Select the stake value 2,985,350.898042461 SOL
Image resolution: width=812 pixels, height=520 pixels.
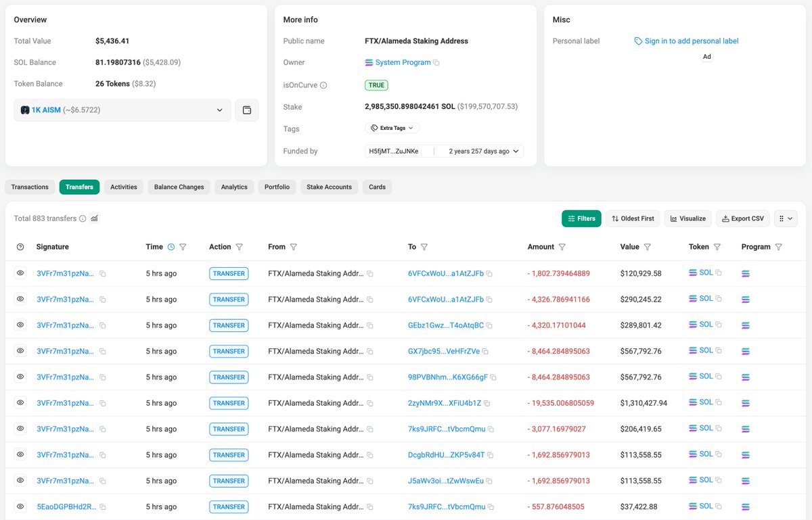tap(410, 107)
